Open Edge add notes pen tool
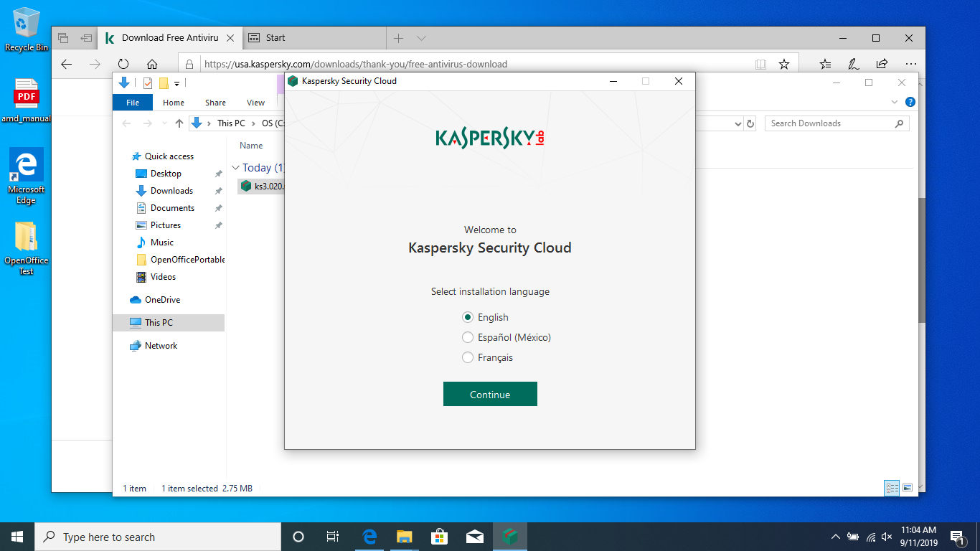Image resolution: width=980 pixels, height=551 pixels. pos(854,64)
